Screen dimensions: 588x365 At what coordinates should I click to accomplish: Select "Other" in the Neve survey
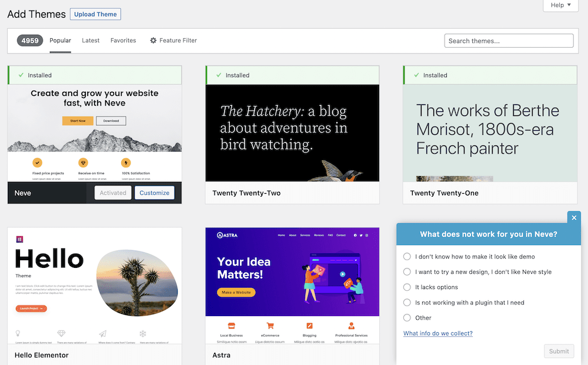point(407,317)
